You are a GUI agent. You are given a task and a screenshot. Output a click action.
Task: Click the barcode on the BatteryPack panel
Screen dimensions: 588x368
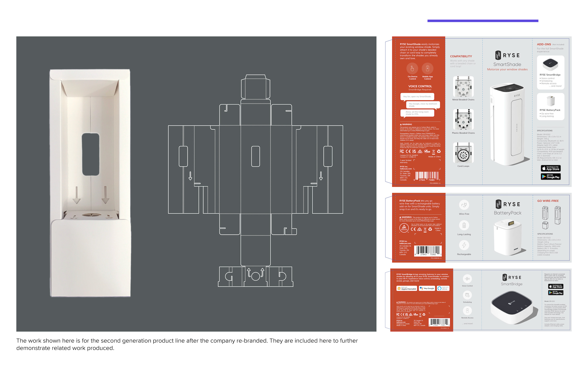[x=428, y=251]
